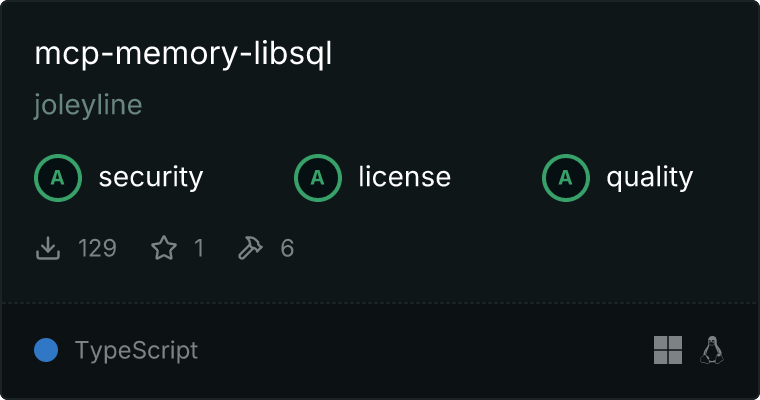Click the TypeScript language label
Image resolution: width=760 pixels, height=400 pixels.
coord(136,350)
